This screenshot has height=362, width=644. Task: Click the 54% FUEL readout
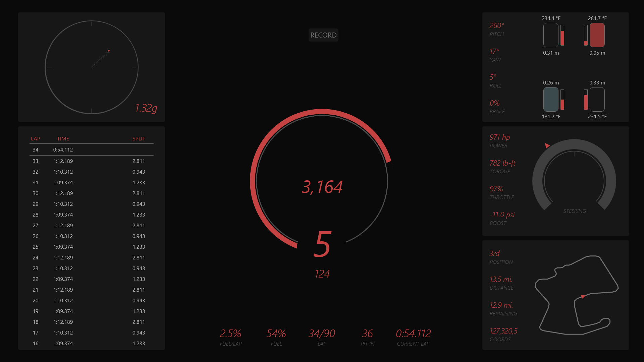276,334
